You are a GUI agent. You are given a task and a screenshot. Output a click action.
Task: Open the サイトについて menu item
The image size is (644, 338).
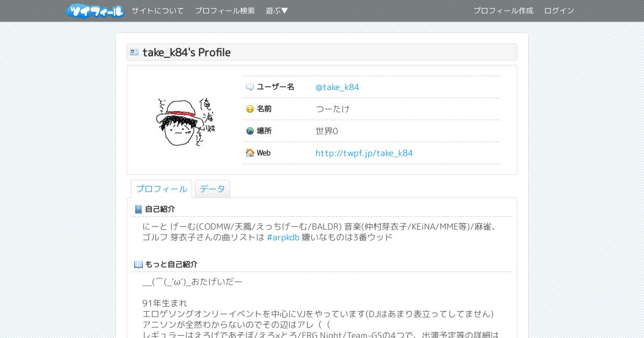(x=158, y=11)
